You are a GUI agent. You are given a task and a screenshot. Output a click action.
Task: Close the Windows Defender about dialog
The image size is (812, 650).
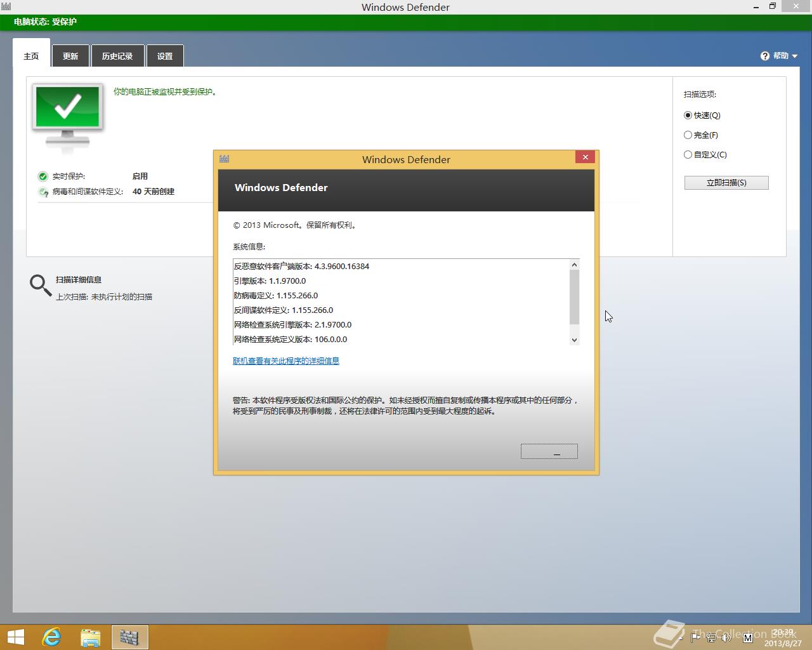[585, 157]
